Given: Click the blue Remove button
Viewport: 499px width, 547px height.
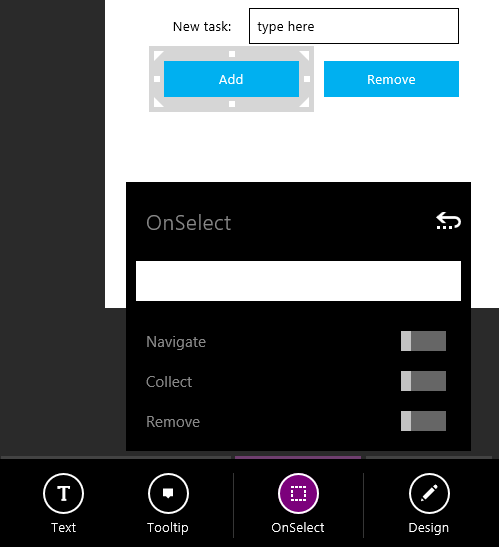Looking at the screenshot, I should pyautogui.click(x=391, y=79).
